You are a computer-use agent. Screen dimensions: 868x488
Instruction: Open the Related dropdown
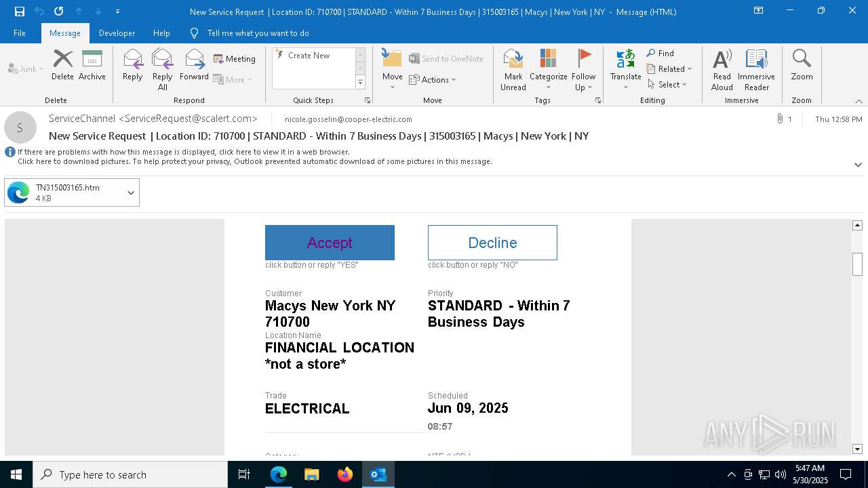click(669, 68)
